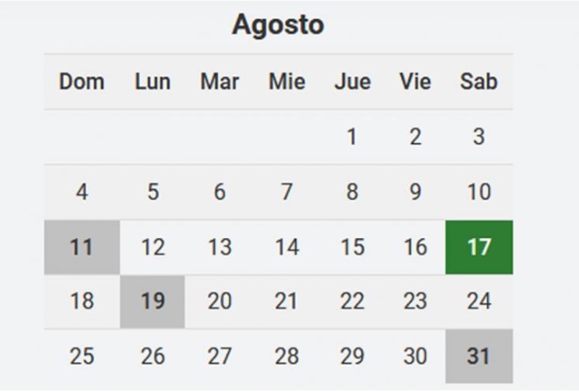Viewport: 579px width, 392px height.
Task: Select the green highlighted day 17
Action: click(479, 247)
